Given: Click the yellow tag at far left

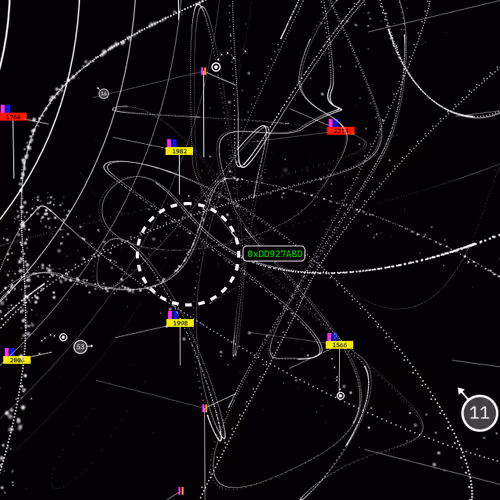Looking at the screenshot, I should 17,360.
